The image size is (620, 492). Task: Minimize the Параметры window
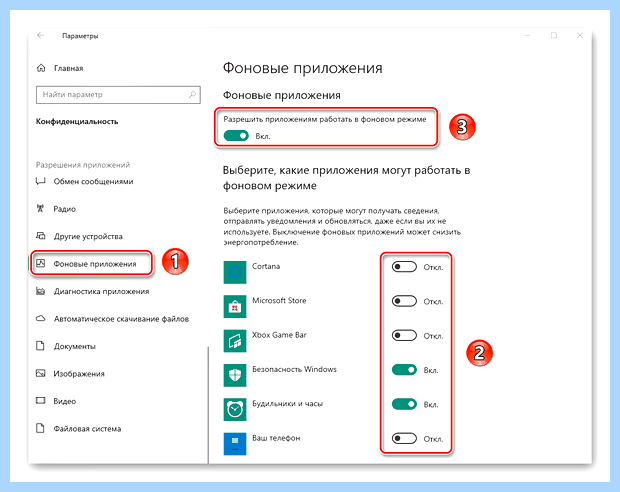pos(527,35)
